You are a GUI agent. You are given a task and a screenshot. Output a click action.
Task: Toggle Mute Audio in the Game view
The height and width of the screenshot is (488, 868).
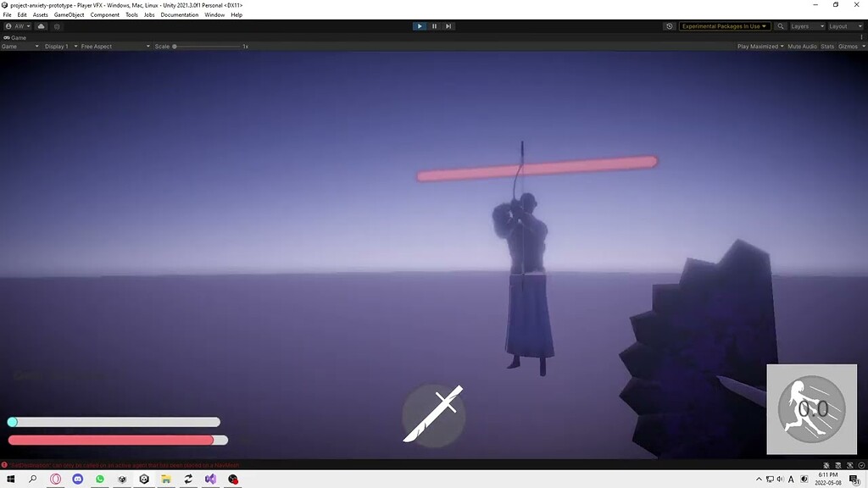click(x=802, y=46)
